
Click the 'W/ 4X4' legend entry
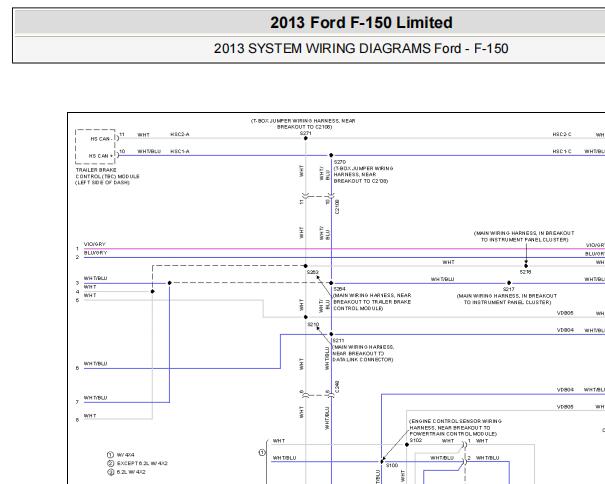click(x=126, y=455)
